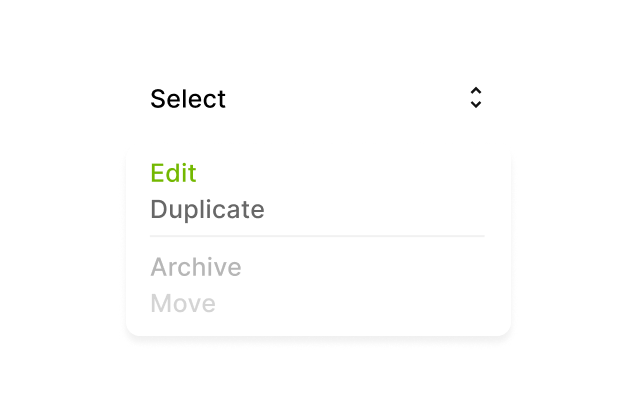The width and height of the screenshot is (636, 400).
Task: Click the downward arrow of the selector icon
Action: (x=476, y=105)
